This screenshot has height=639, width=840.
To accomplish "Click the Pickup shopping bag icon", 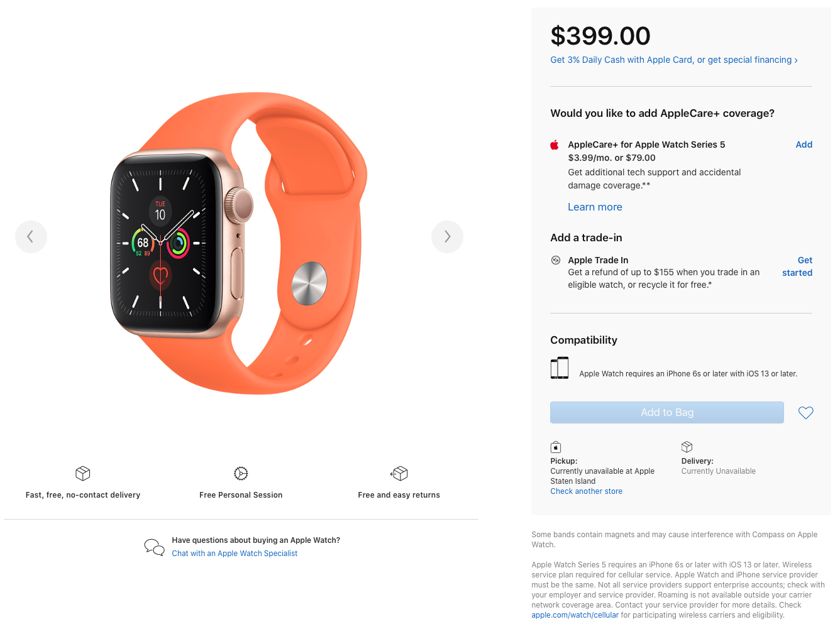I will [556, 447].
